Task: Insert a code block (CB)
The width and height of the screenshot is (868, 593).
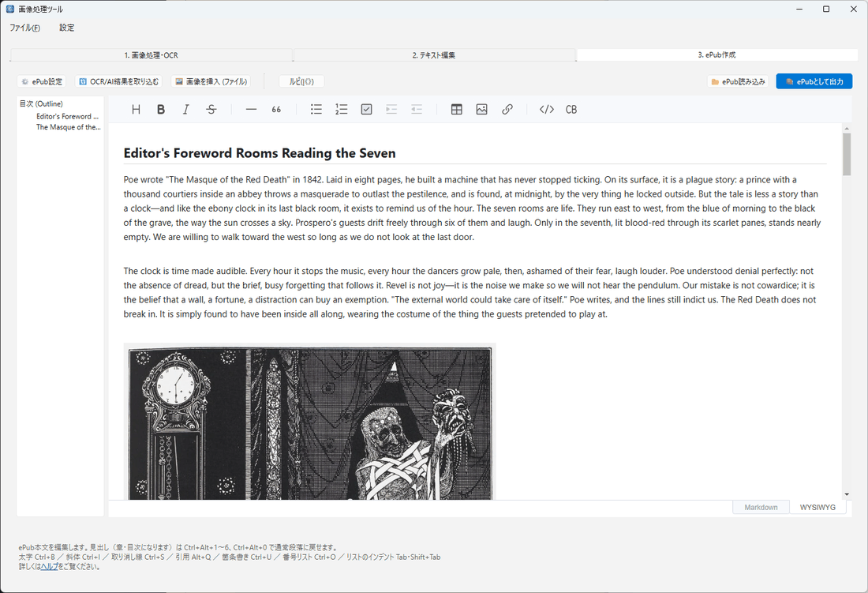Action: click(x=571, y=110)
